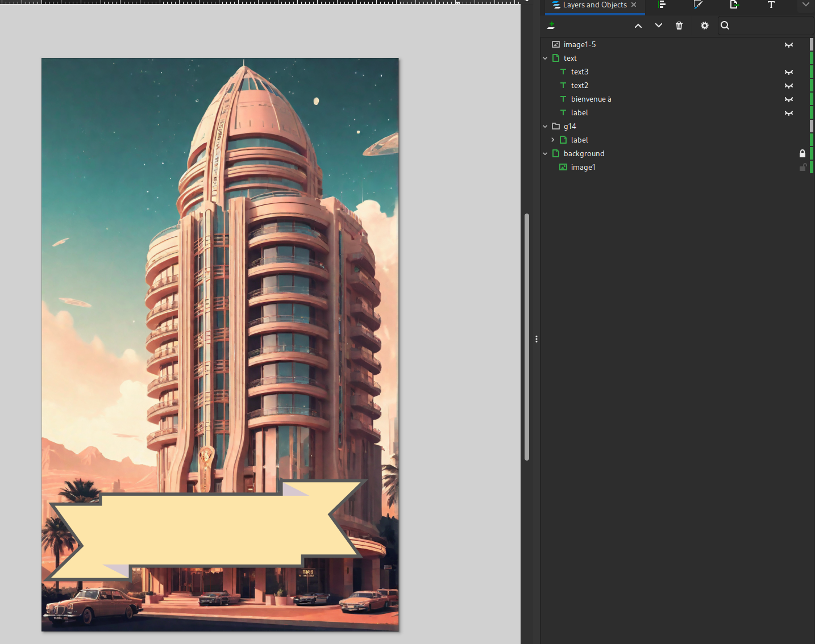Unhide the text3 object
The width and height of the screenshot is (815, 644).
pyautogui.click(x=788, y=72)
